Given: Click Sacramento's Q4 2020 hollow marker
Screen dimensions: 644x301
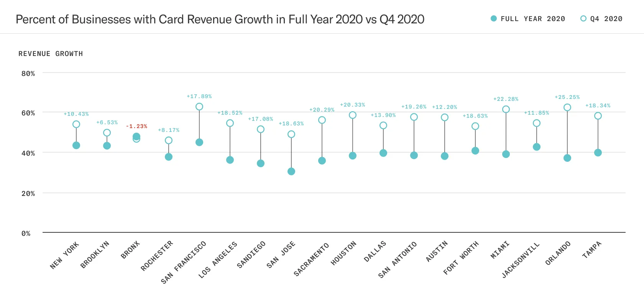Looking at the screenshot, I should (x=322, y=120).
